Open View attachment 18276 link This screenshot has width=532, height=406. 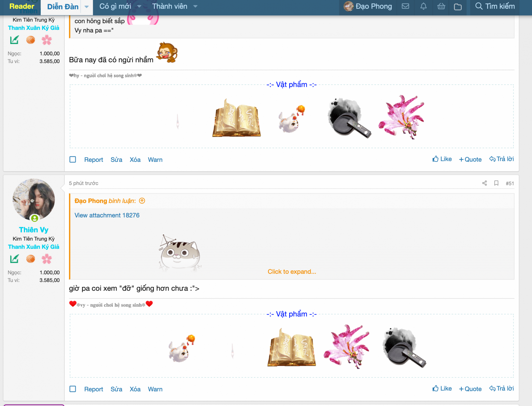[107, 215]
